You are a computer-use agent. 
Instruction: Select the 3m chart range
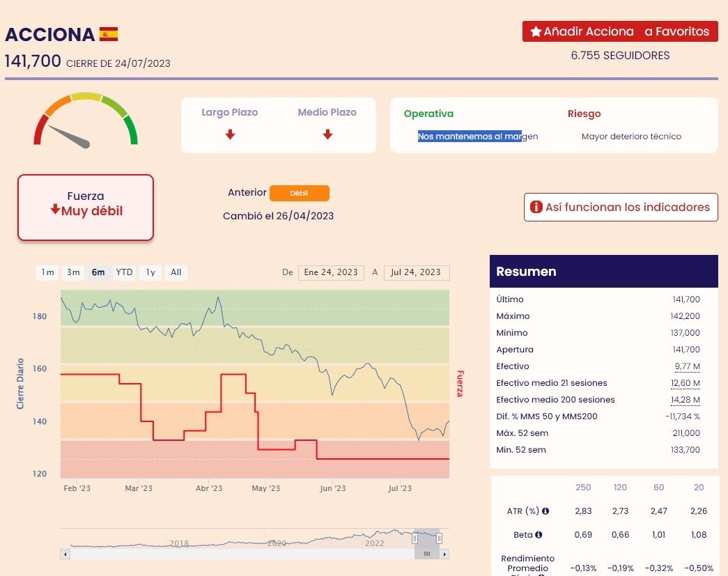click(73, 272)
